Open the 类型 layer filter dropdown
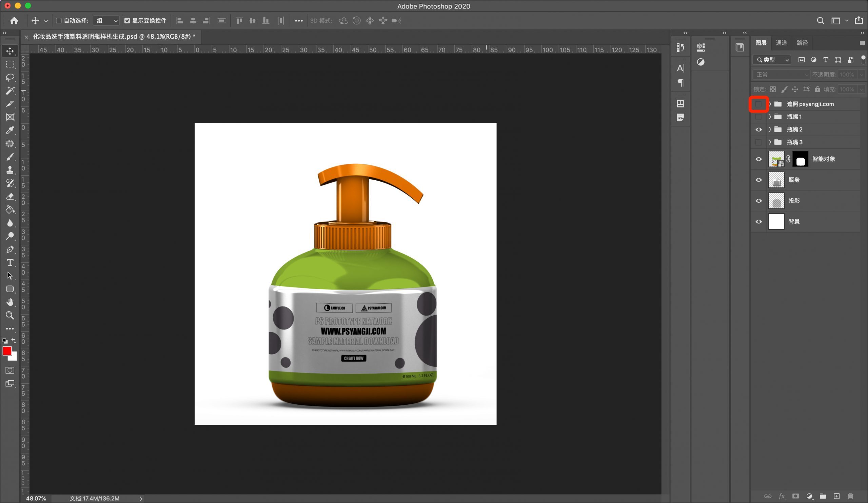Screen dimensions: 868x503 (x=772, y=60)
